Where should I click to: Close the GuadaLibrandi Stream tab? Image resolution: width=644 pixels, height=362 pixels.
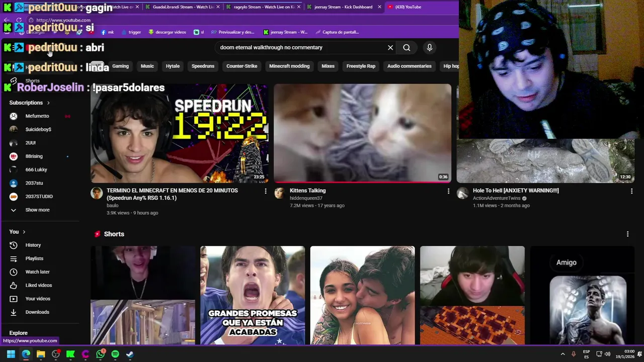pyautogui.click(x=218, y=7)
